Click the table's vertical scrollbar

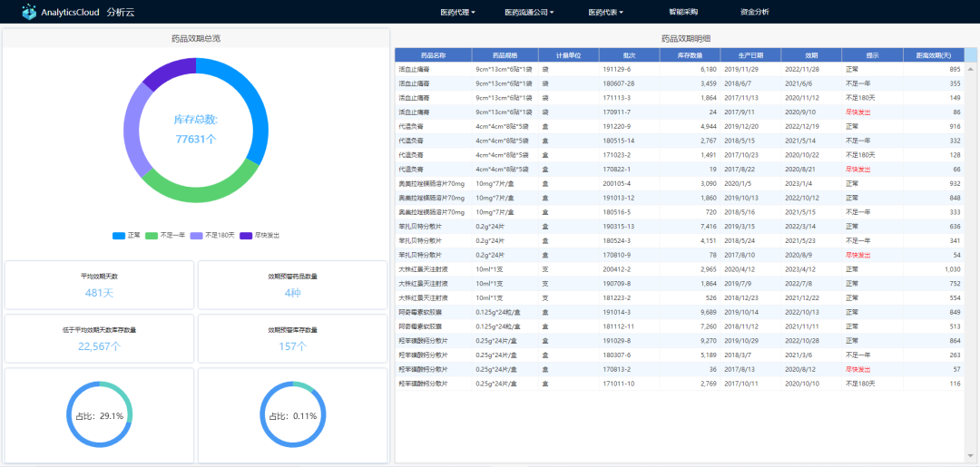[x=971, y=227]
